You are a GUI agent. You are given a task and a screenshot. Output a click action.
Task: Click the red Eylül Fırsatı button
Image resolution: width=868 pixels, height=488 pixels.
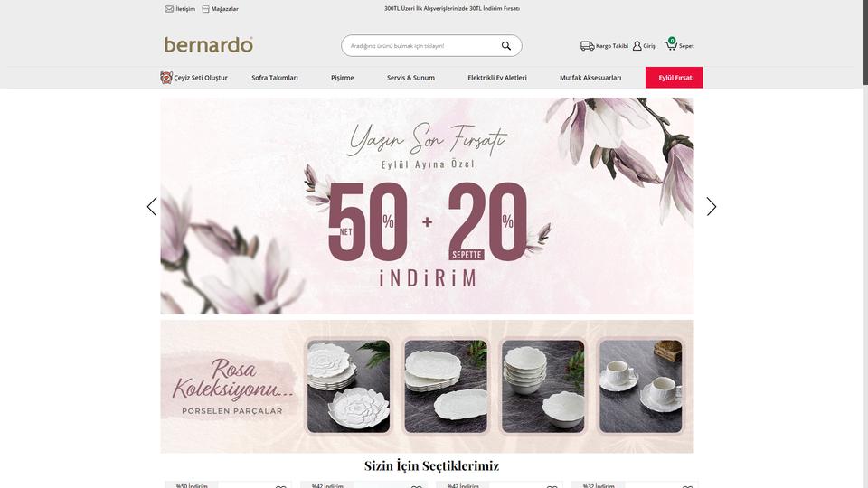[x=675, y=78]
